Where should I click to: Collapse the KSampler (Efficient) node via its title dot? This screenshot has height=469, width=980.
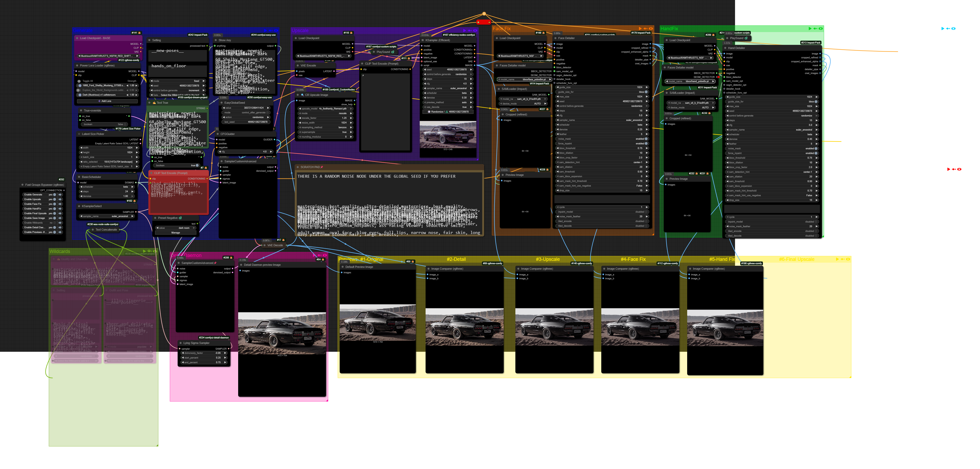(423, 40)
